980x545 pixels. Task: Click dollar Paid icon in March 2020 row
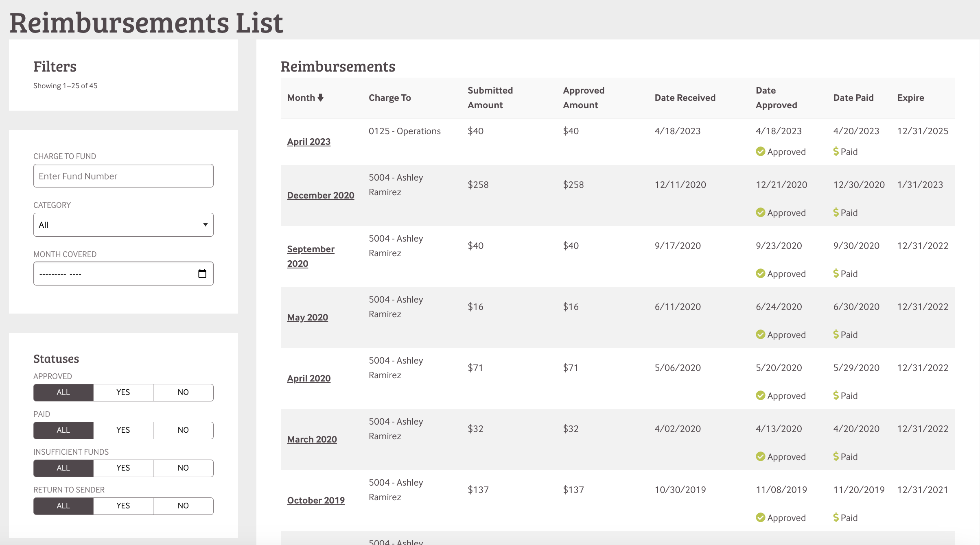coord(836,457)
